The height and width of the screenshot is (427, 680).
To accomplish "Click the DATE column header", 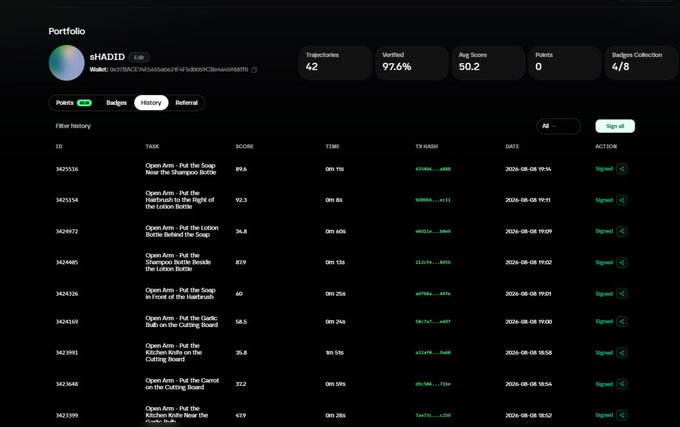I will coord(512,147).
